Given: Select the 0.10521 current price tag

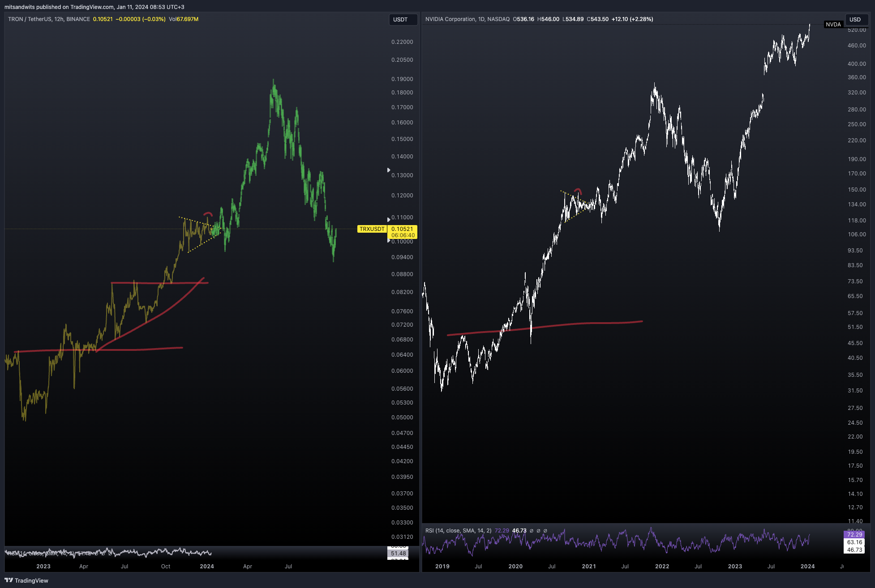Looking at the screenshot, I should [x=402, y=229].
